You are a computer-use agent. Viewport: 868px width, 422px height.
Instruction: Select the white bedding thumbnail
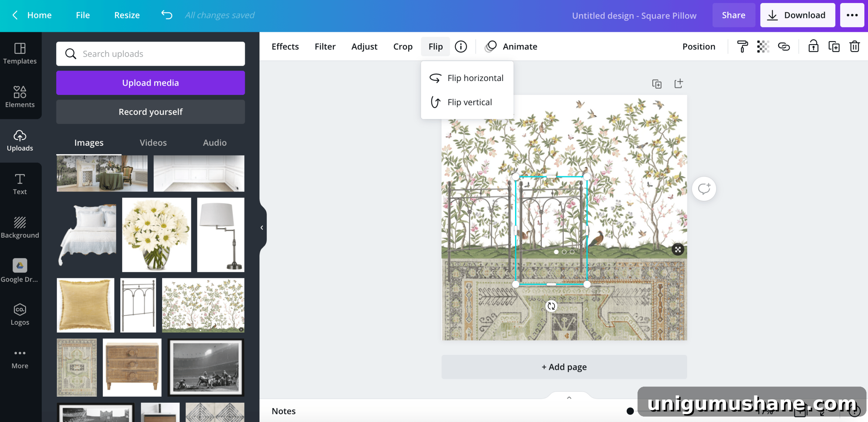tap(86, 235)
